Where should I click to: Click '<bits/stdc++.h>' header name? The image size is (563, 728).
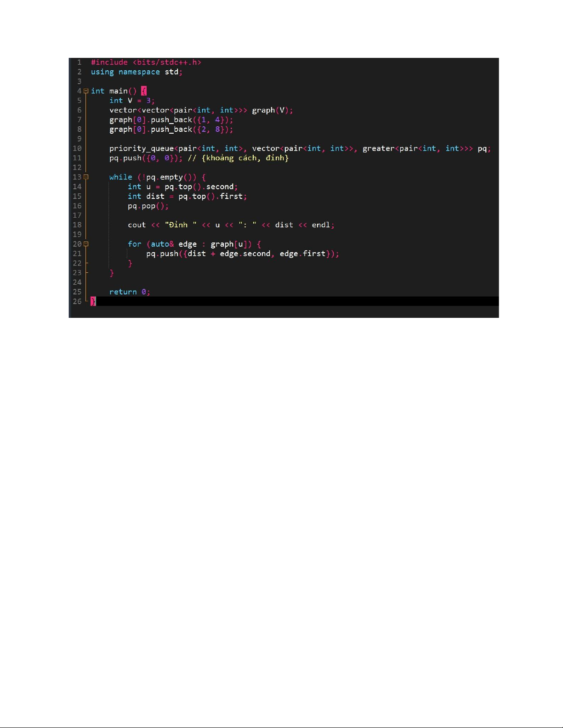(167, 62)
